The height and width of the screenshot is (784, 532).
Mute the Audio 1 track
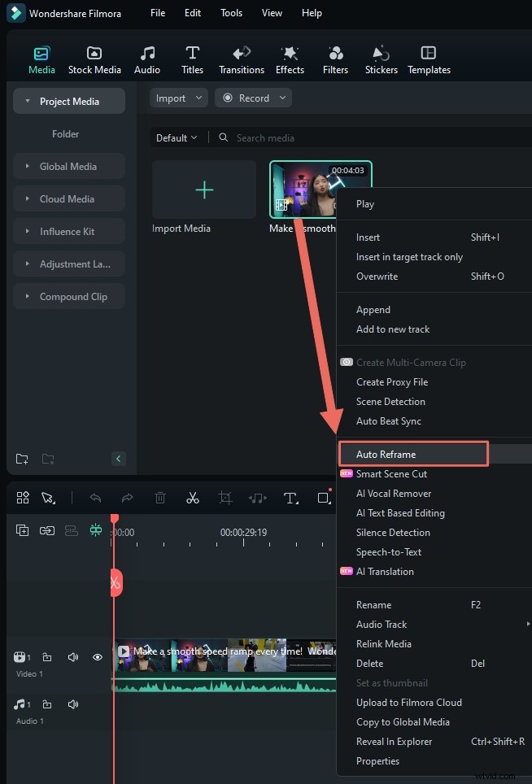pyautogui.click(x=73, y=704)
